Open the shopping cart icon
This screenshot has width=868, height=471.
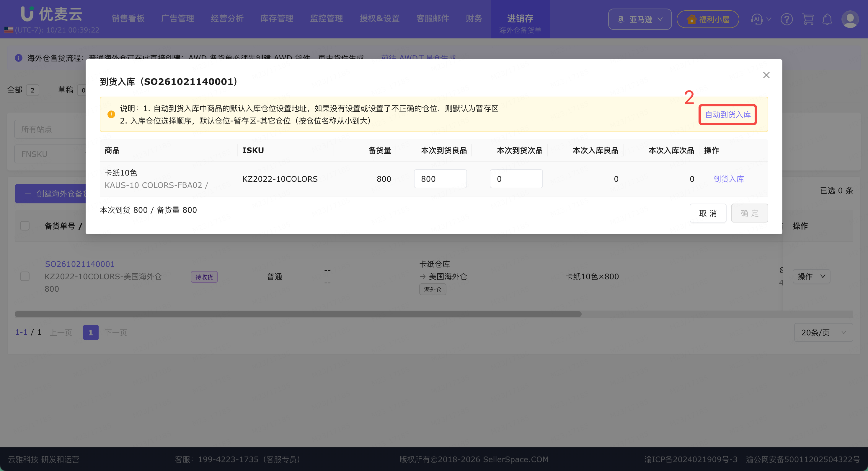pyautogui.click(x=808, y=19)
